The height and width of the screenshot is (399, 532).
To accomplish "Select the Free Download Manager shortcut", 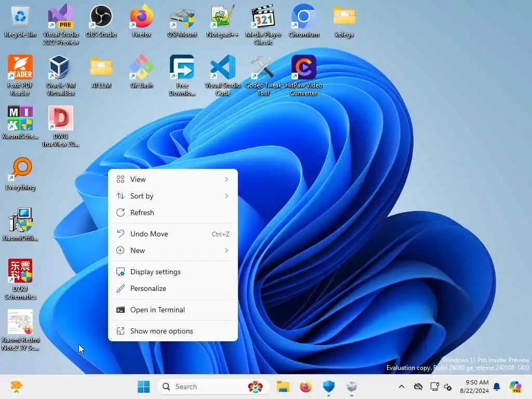I will click(182, 75).
